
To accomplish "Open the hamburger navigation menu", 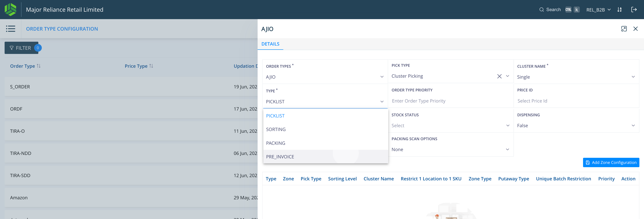I will [x=11, y=29].
